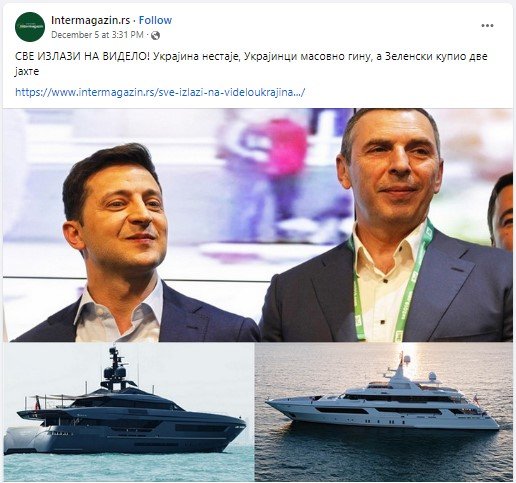
Task: Click the public globe audience icon
Action: [155, 35]
